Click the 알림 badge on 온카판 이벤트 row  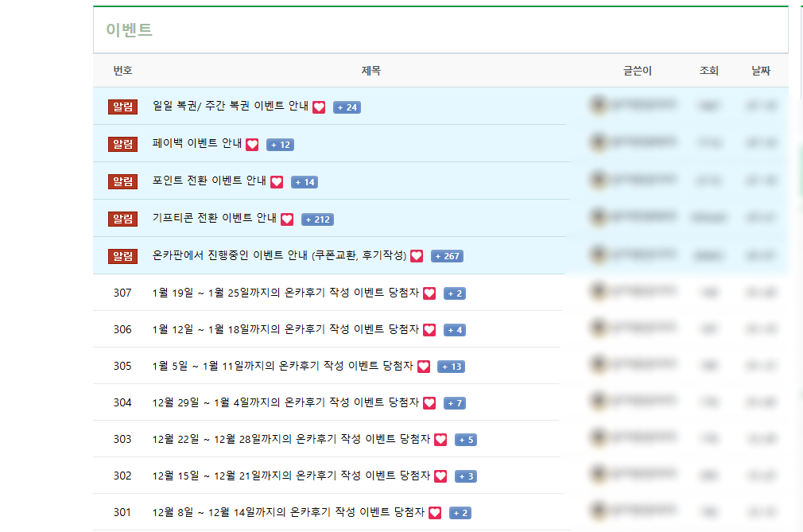click(122, 256)
